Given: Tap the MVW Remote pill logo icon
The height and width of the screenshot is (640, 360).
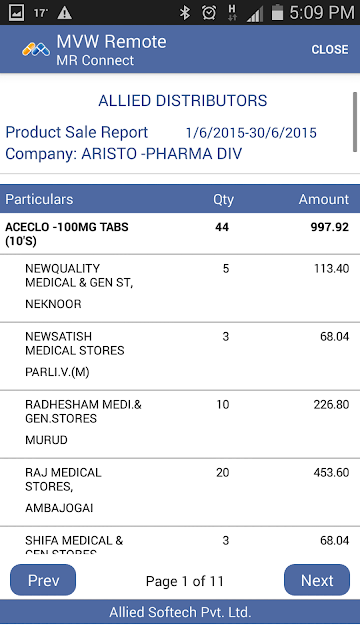Looking at the screenshot, I should click(36, 50).
